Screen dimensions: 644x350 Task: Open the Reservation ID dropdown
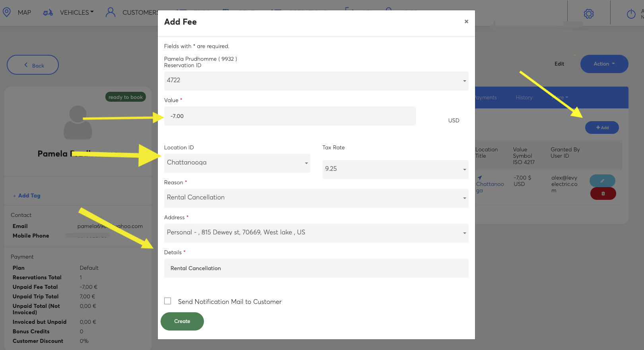(x=316, y=81)
